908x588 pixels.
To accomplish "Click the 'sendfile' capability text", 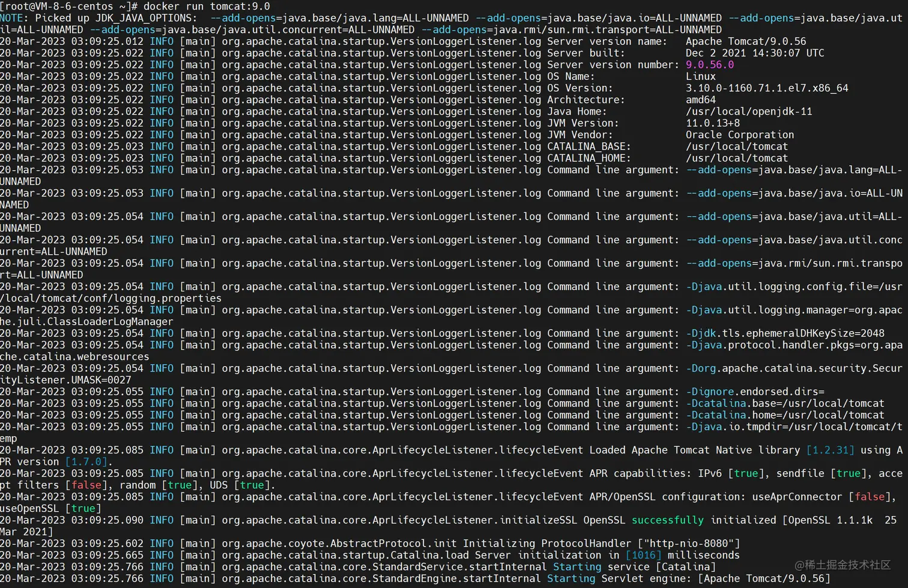I will tap(801, 474).
